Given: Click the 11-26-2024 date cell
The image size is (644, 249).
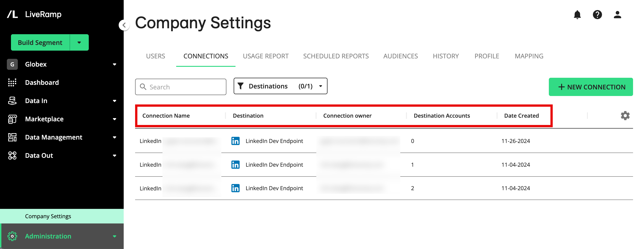Looking at the screenshot, I should [516, 141].
